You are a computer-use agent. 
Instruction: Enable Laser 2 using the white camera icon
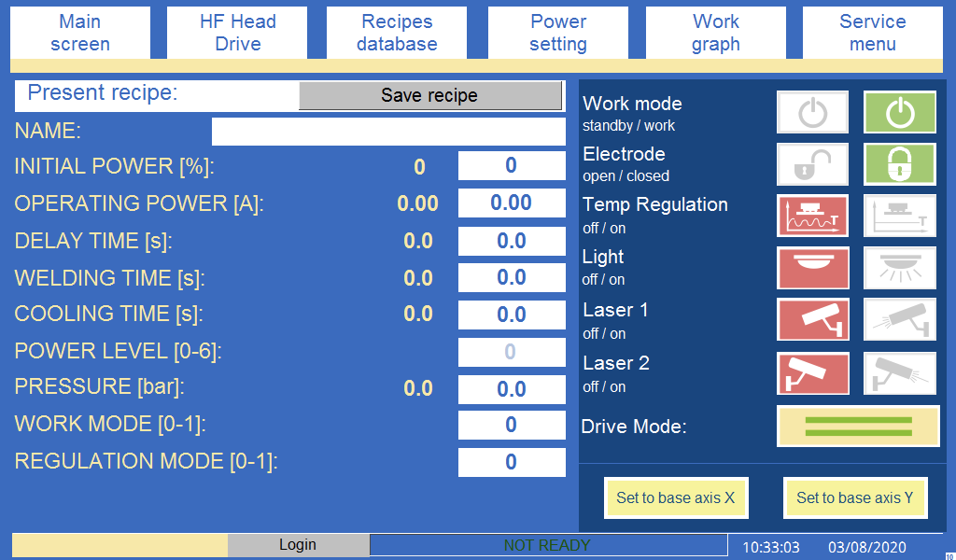pos(899,373)
